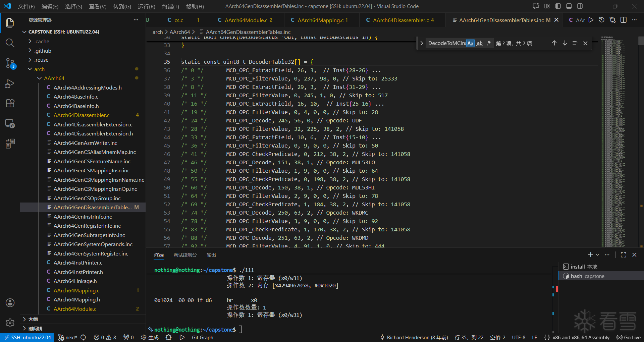This screenshot has width=644, height=342.
Task: Open editor More Actions ellipsis
Action: [634, 20]
